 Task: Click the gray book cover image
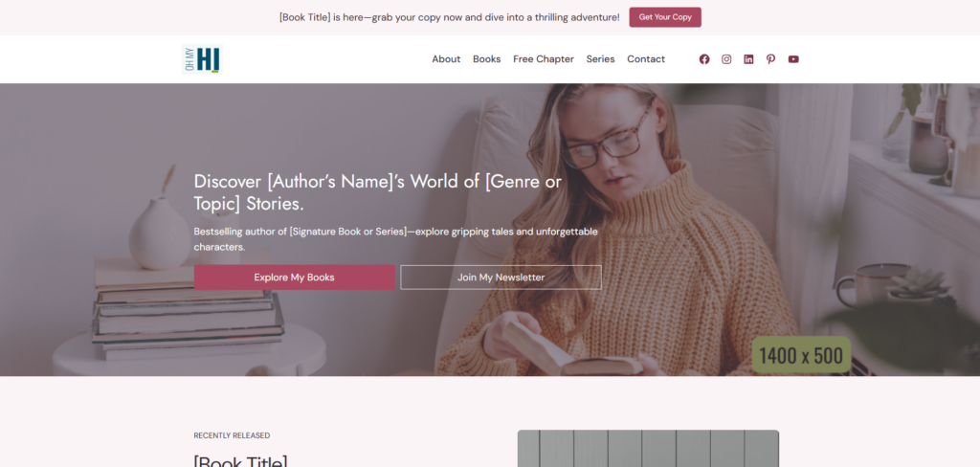pyautogui.click(x=648, y=448)
